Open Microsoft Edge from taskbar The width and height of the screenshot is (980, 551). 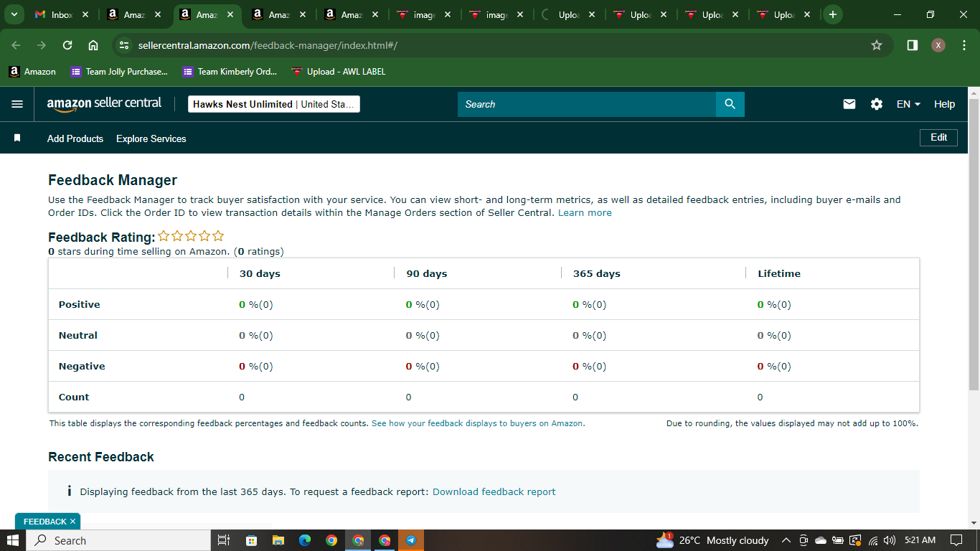tap(304, 540)
